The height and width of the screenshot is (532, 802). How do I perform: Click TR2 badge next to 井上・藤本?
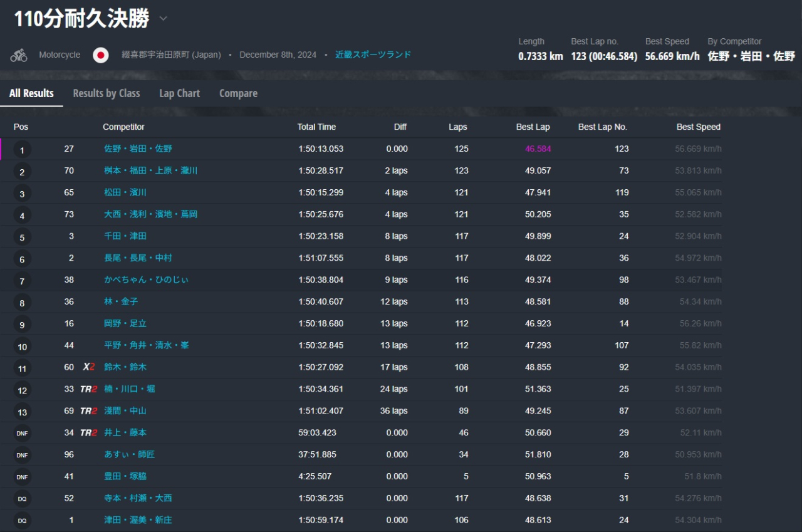[88, 433]
